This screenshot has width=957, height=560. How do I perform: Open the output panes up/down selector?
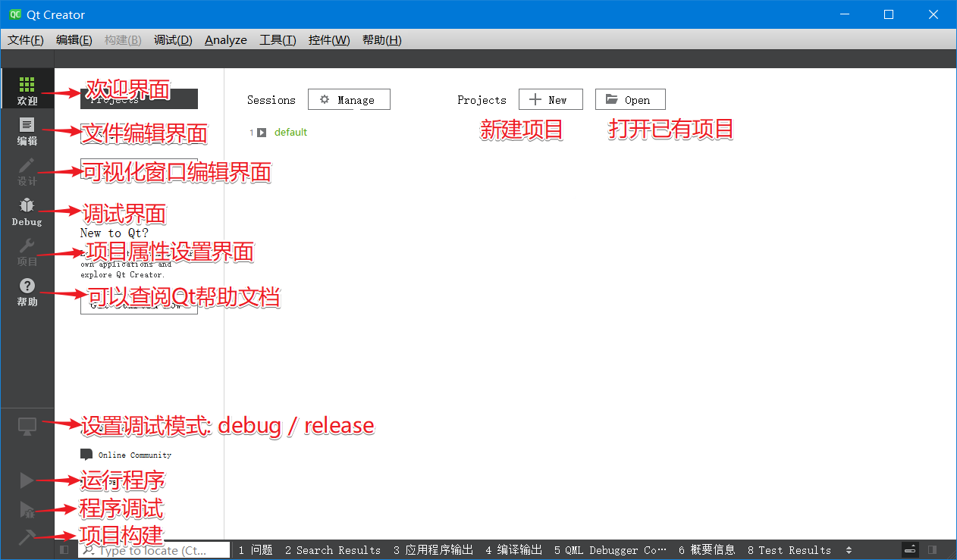(849, 550)
